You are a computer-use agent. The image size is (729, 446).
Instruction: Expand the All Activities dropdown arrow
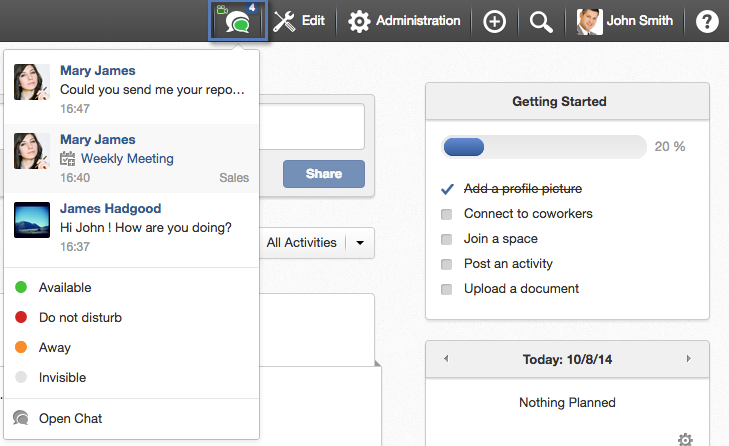(360, 243)
